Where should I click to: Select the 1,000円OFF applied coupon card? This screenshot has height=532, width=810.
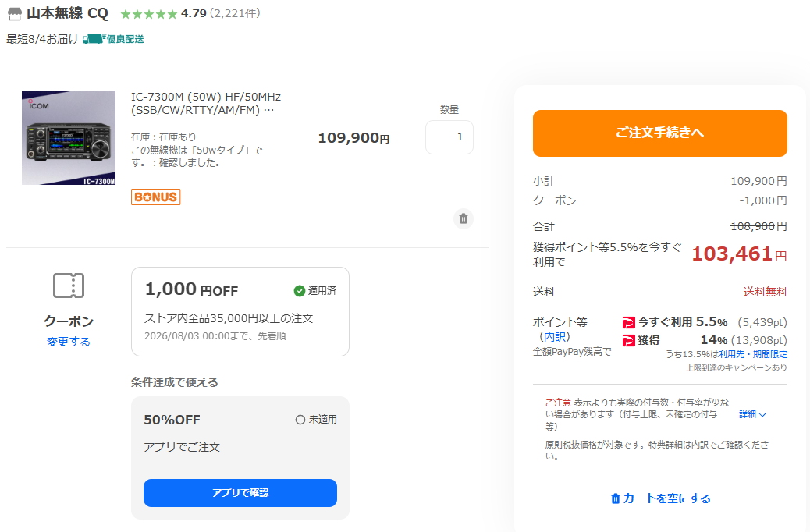point(240,311)
